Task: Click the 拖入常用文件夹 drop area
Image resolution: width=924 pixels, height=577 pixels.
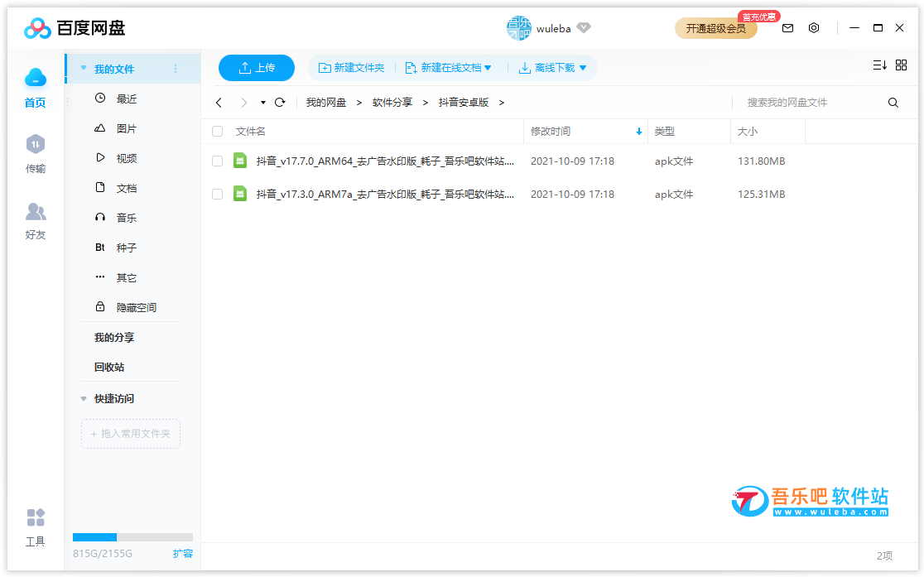Action: 131,434
